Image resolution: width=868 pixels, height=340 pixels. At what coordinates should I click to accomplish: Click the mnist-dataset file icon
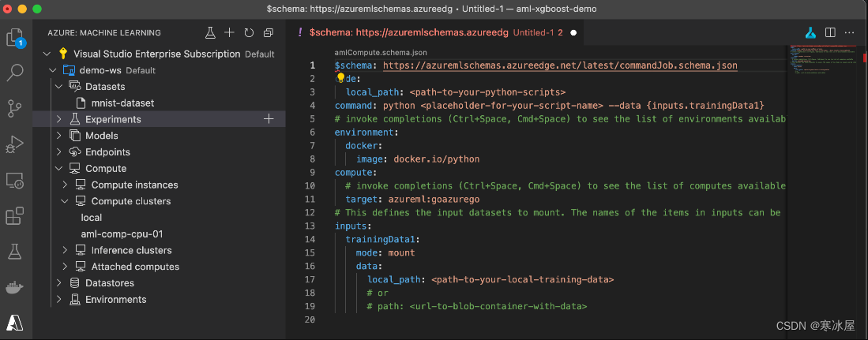(x=81, y=103)
